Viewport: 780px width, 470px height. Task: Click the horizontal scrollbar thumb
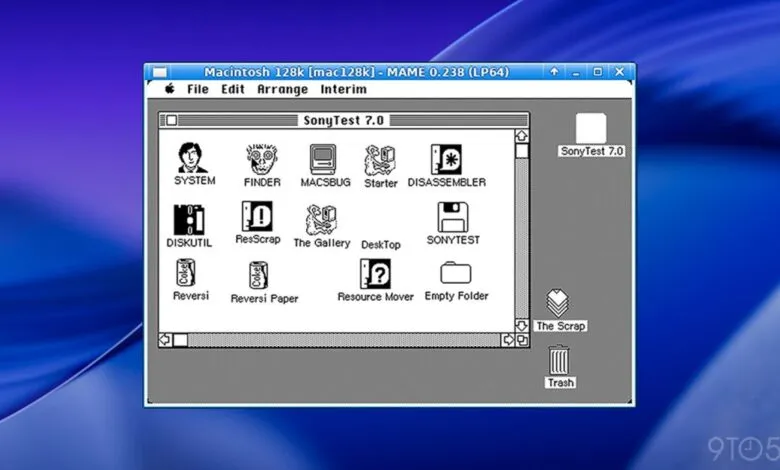pyautogui.click(x=180, y=340)
